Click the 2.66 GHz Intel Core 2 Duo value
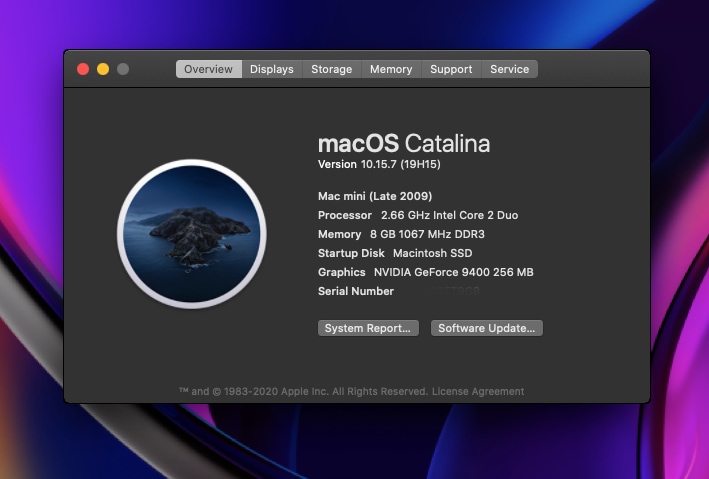Image resolution: width=709 pixels, height=479 pixels. (449, 215)
